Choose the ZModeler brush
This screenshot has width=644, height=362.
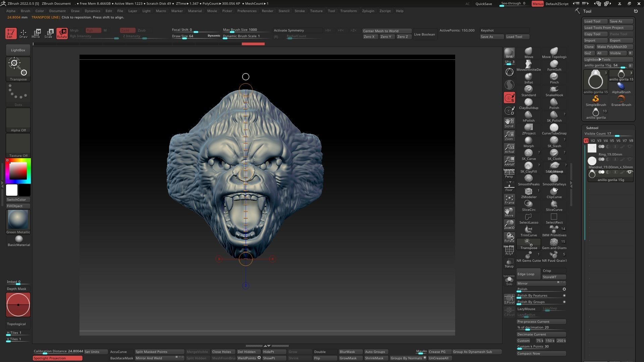pos(529,193)
